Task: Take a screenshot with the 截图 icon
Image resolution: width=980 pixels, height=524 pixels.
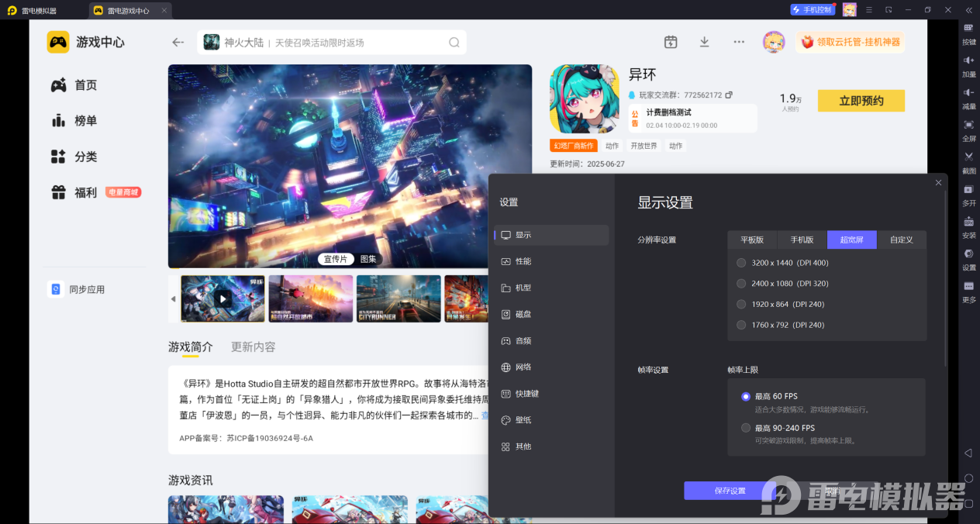Action: pyautogui.click(x=968, y=157)
